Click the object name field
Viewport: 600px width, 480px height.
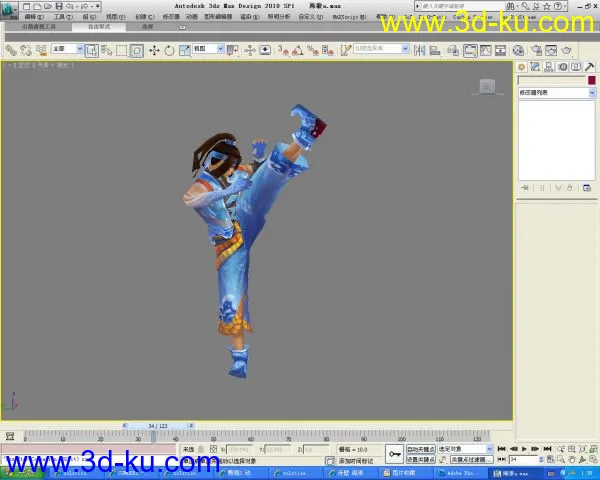(x=551, y=80)
